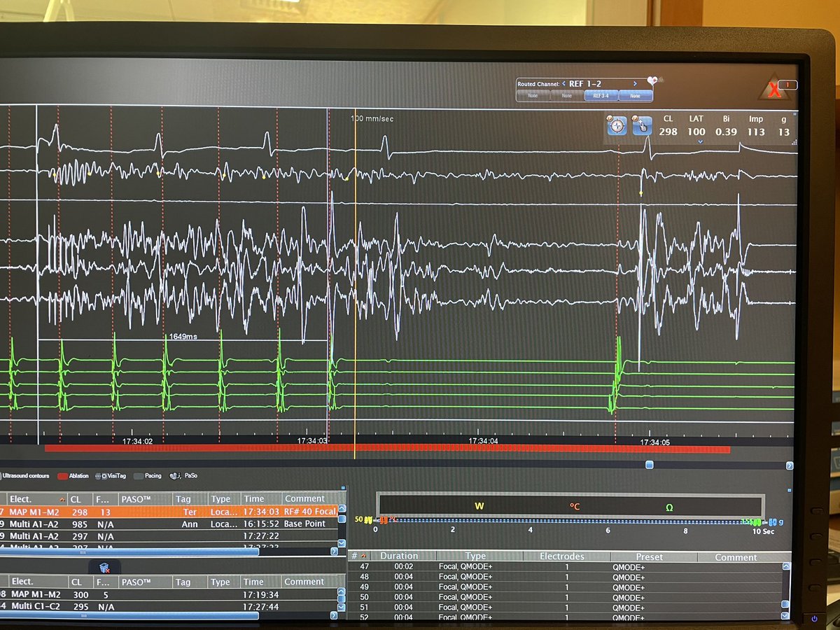
Task: Click Comment column header in upper table
Action: coord(309,499)
